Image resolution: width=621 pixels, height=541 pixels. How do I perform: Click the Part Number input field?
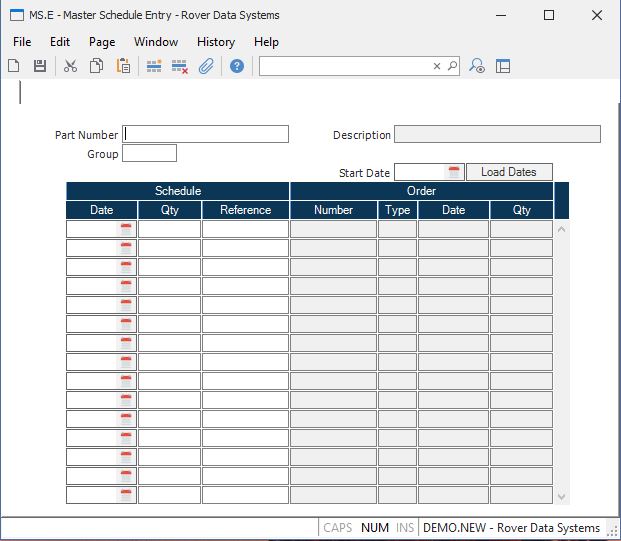(206, 134)
